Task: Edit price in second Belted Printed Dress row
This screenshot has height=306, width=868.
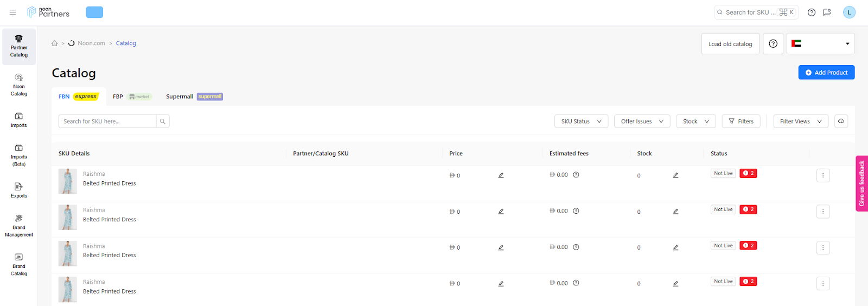Action: [x=501, y=212]
